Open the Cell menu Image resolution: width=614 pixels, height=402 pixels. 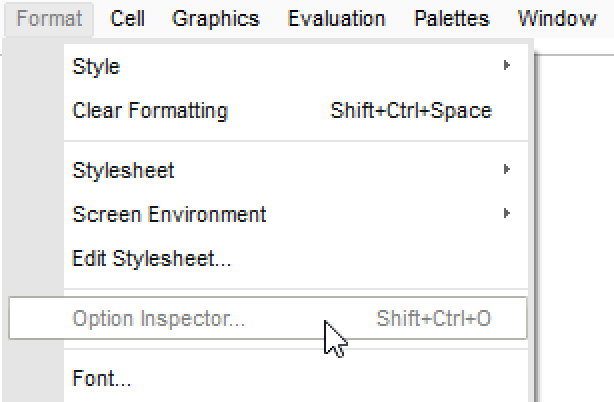[x=128, y=19]
